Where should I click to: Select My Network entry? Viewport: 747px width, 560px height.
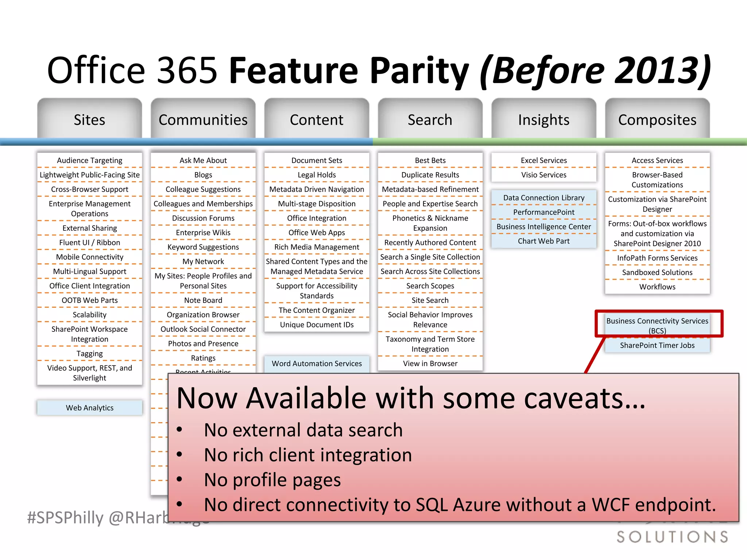point(203,261)
